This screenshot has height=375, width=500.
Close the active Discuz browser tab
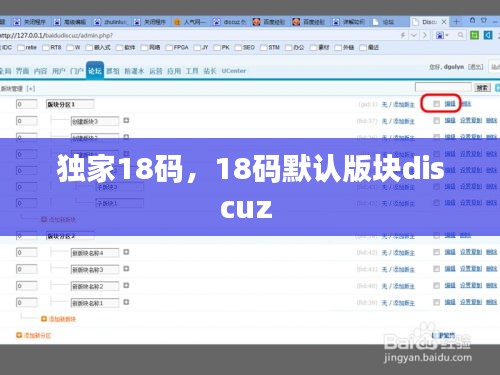tap(444, 22)
